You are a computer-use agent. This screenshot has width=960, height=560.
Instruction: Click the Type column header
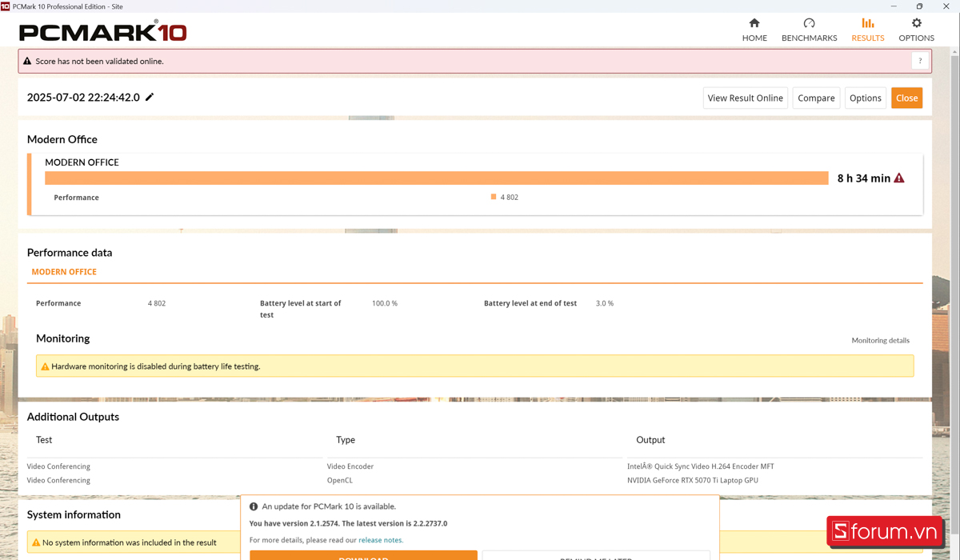[346, 440]
